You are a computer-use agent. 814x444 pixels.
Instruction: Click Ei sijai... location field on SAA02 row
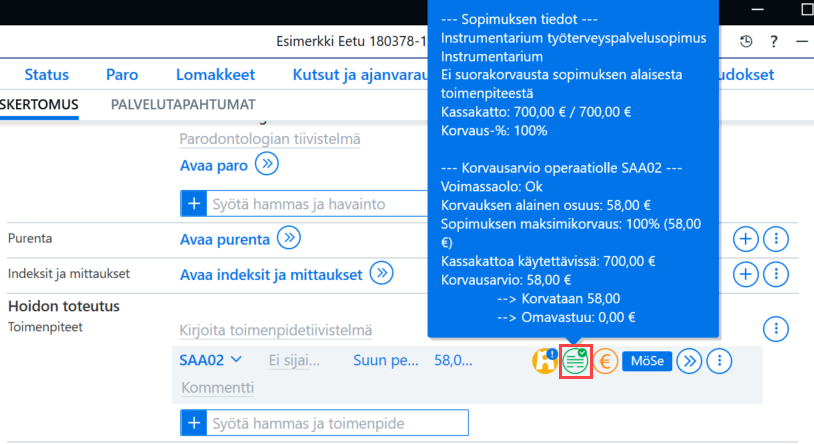click(x=294, y=360)
